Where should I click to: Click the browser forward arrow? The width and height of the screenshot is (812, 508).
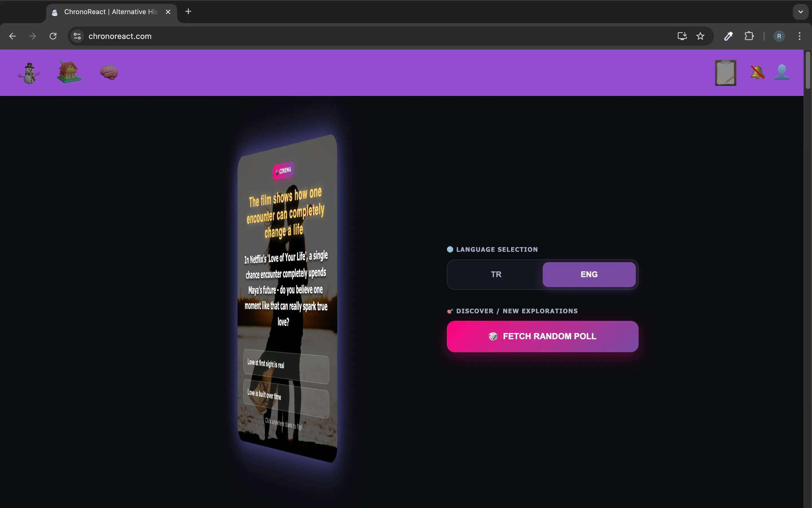[x=32, y=36]
